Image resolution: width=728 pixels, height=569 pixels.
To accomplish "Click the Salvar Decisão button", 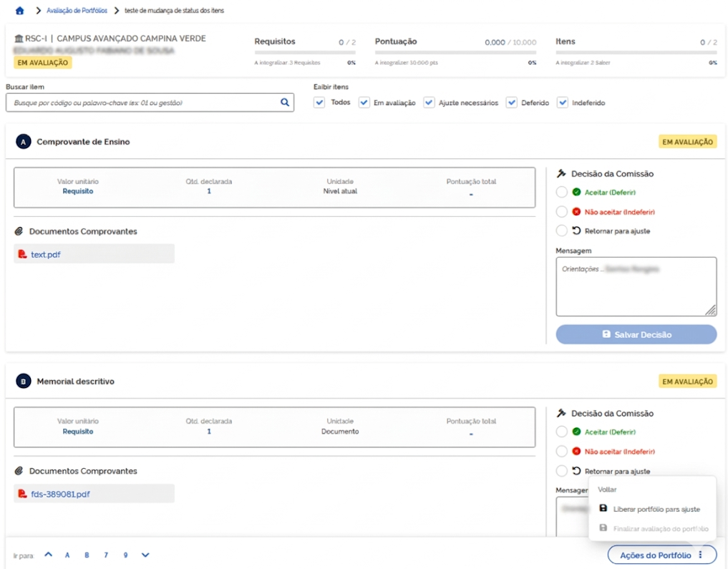I will [636, 334].
